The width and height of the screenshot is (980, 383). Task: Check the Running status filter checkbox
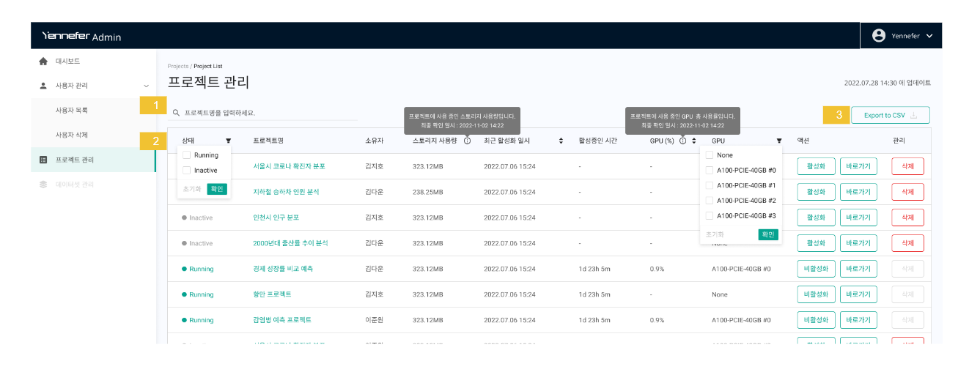pos(187,155)
